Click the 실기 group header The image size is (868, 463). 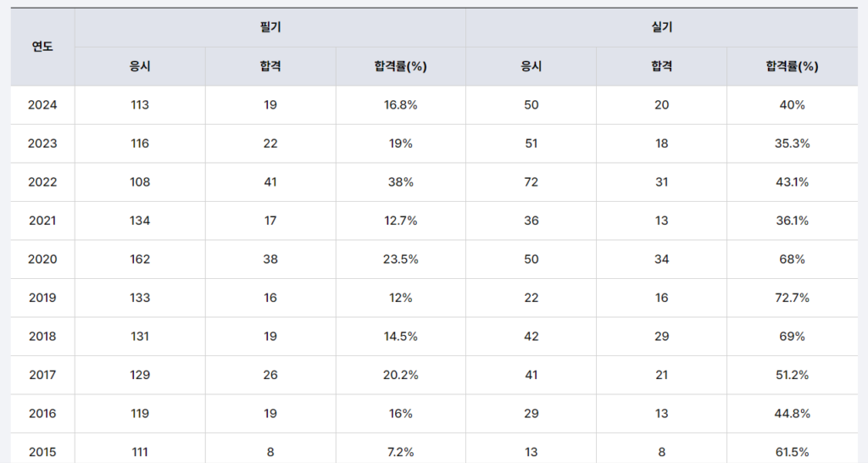[x=661, y=27]
